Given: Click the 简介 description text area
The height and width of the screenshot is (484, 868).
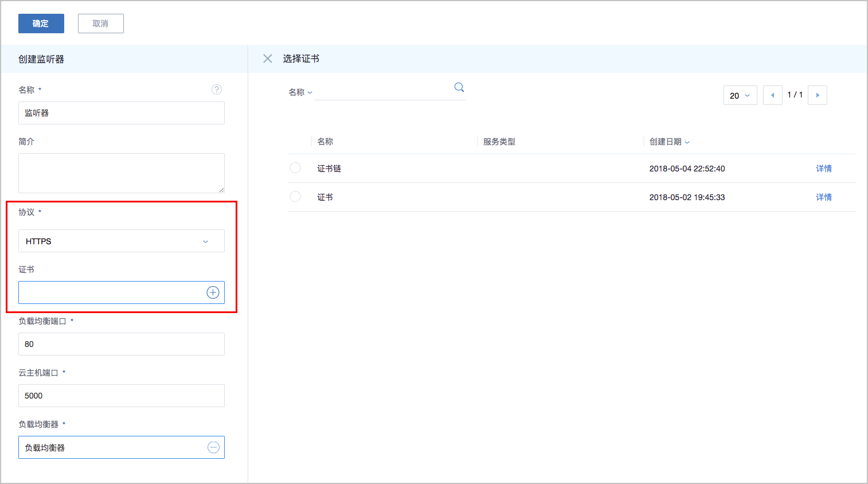Looking at the screenshot, I should (x=122, y=173).
